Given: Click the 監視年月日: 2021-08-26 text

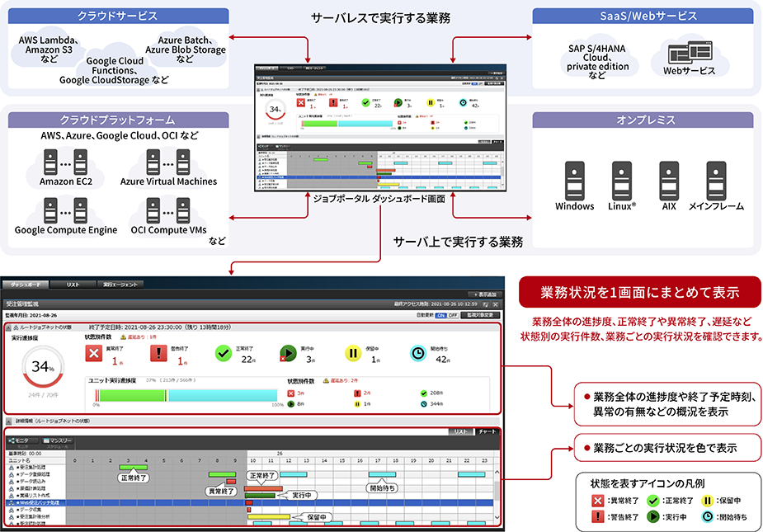Looking at the screenshot, I should [31, 315].
